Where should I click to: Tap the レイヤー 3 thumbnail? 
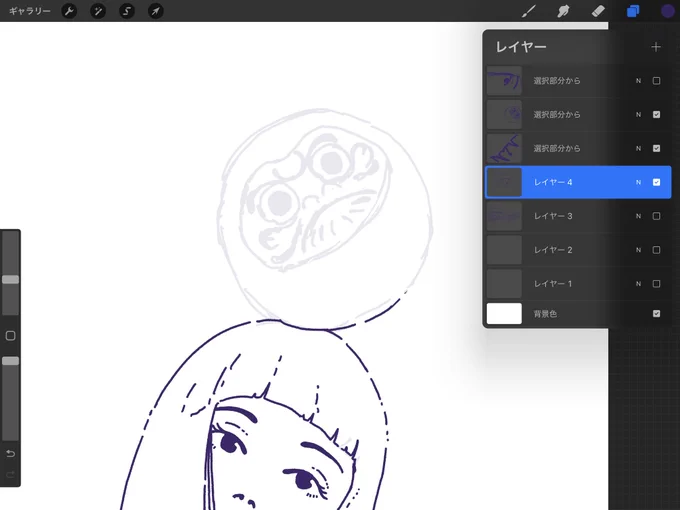click(504, 216)
